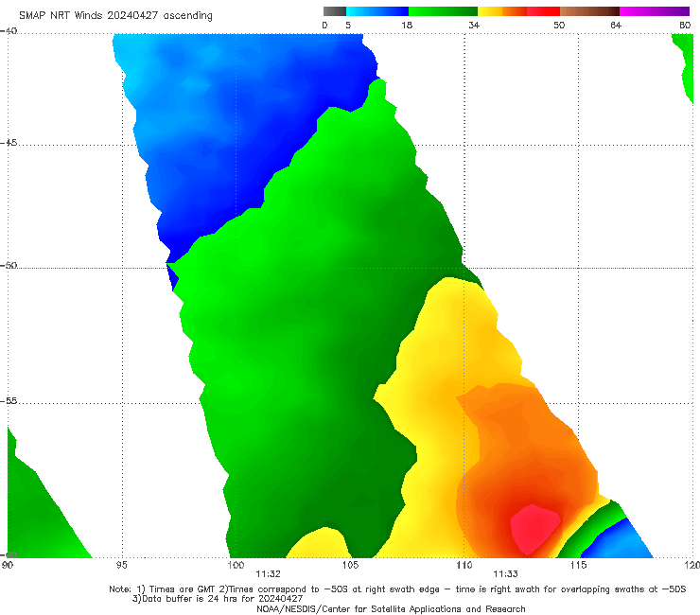
Task: Click colorbar label '50'
Action: tap(559, 26)
